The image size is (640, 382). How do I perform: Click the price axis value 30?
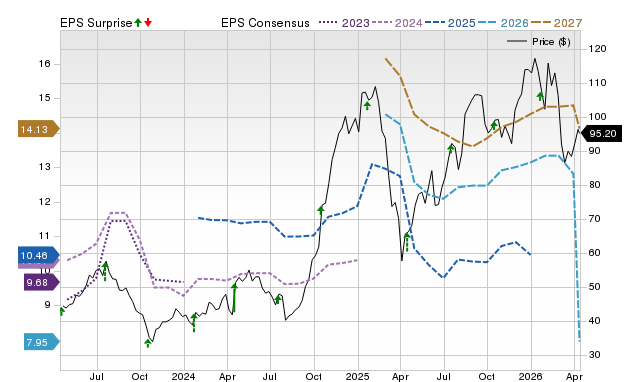click(x=595, y=355)
